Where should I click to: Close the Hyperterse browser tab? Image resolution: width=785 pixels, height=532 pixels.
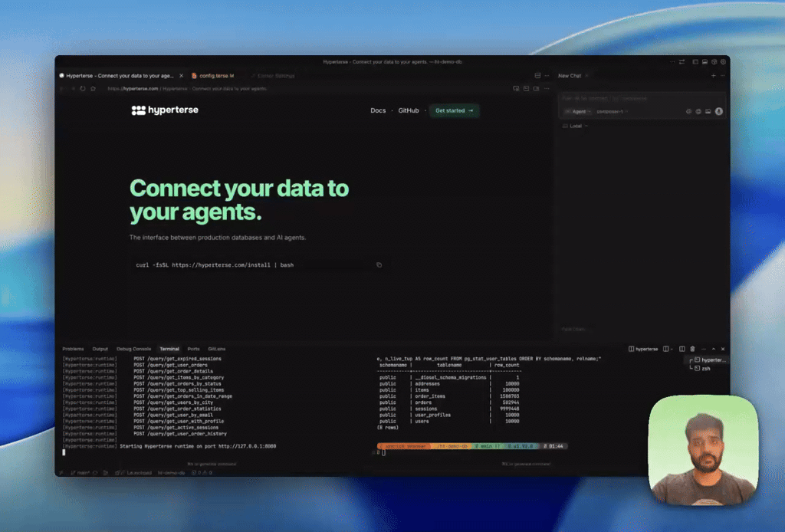(181, 76)
